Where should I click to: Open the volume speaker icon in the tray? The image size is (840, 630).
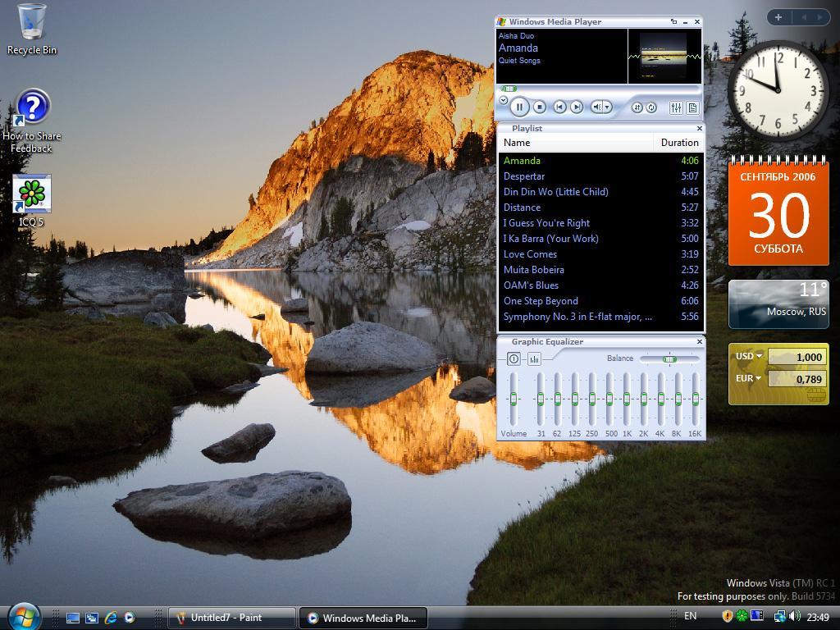[794, 617]
